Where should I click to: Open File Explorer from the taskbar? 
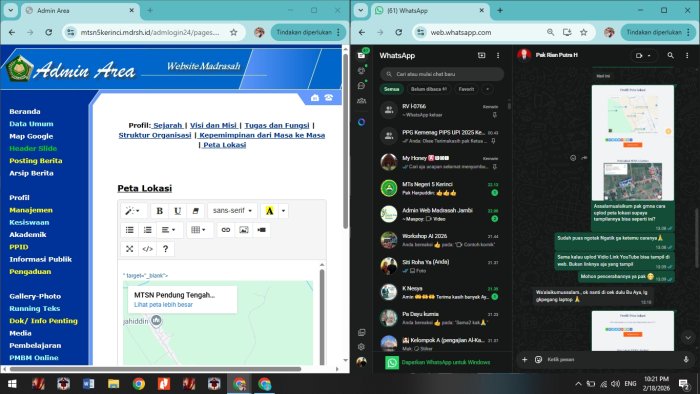click(x=113, y=384)
